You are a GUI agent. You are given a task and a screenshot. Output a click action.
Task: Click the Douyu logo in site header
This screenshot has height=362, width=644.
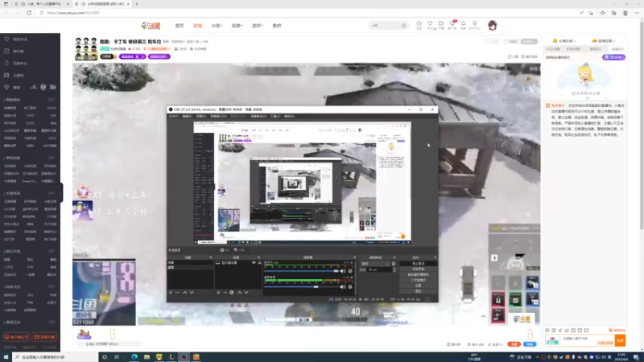point(151,26)
